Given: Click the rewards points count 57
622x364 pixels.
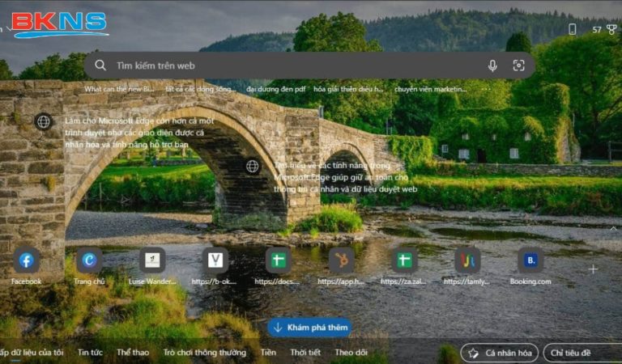Looking at the screenshot, I should pos(597,30).
